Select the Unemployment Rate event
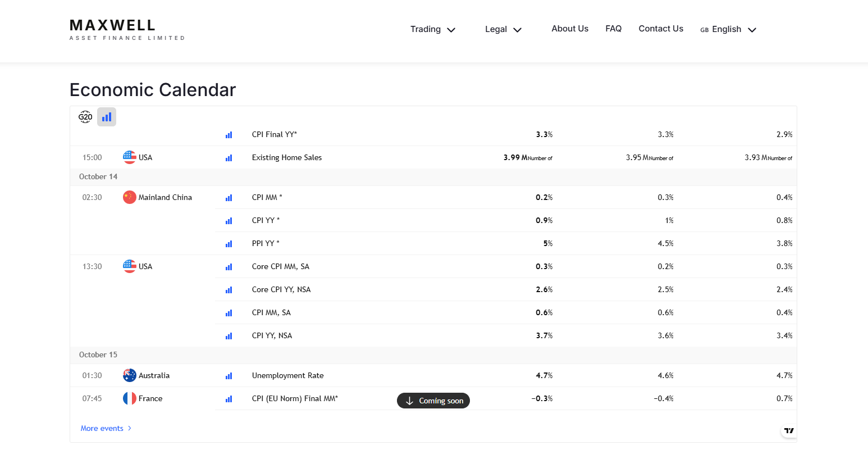 [x=288, y=375]
